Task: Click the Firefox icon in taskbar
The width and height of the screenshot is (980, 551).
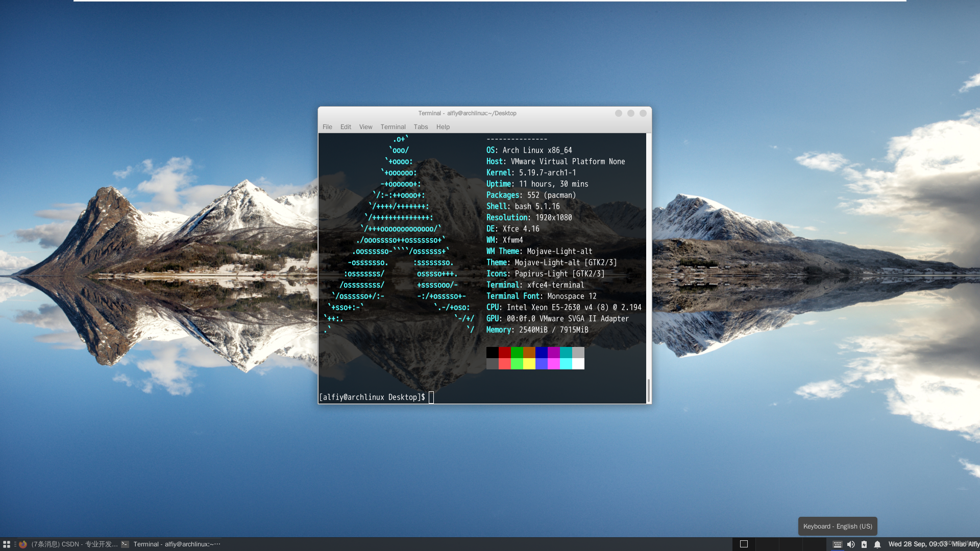Action: (x=23, y=544)
